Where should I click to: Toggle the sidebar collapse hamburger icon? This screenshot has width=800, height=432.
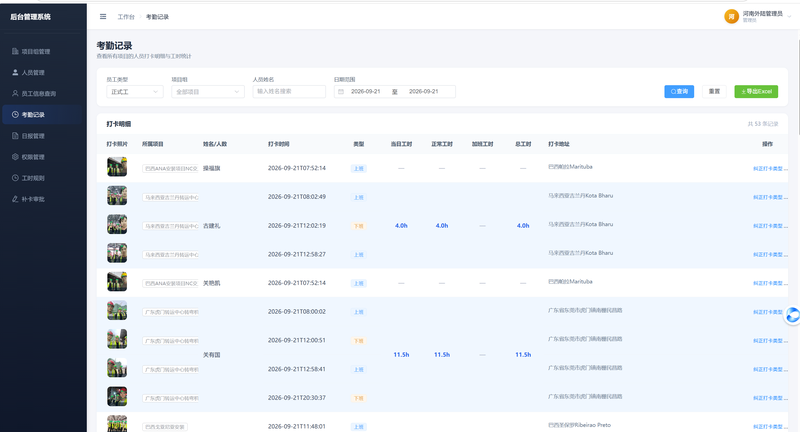(x=103, y=17)
